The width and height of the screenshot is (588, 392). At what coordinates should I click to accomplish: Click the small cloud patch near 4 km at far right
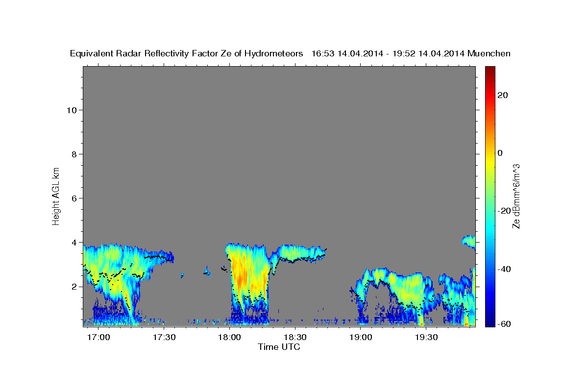469,241
